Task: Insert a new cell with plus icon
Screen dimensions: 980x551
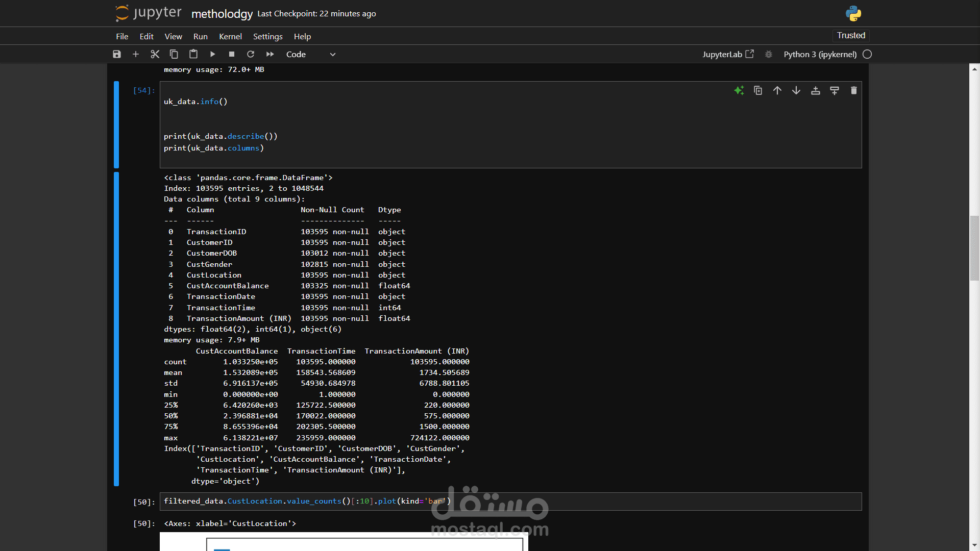Action: pos(136,54)
